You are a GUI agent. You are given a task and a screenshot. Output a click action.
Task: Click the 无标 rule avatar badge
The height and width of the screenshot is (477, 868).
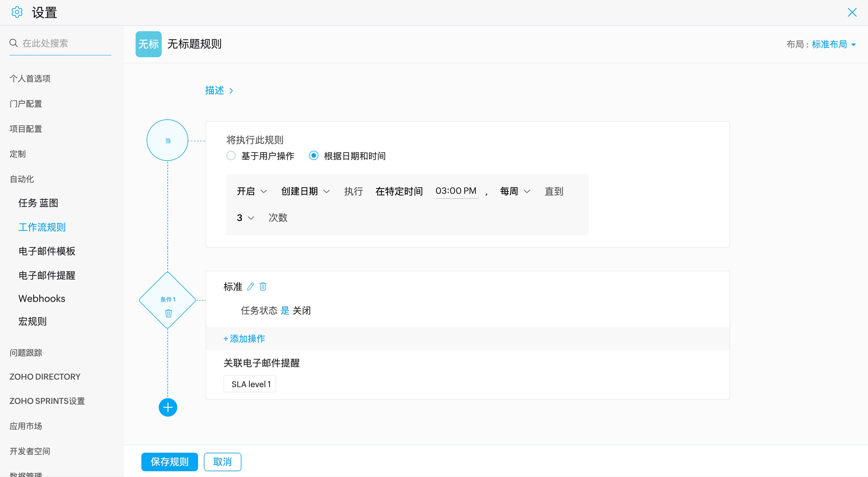tap(148, 44)
